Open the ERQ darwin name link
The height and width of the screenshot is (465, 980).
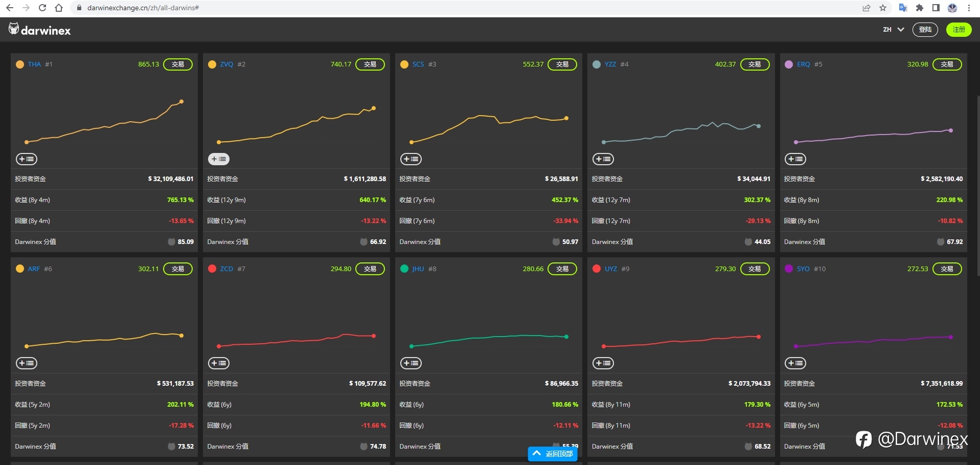coord(803,64)
